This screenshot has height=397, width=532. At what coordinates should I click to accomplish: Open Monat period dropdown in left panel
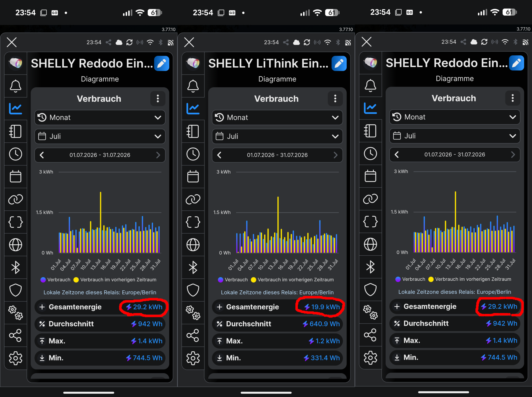pyautogui.click(x=100, y=117)
